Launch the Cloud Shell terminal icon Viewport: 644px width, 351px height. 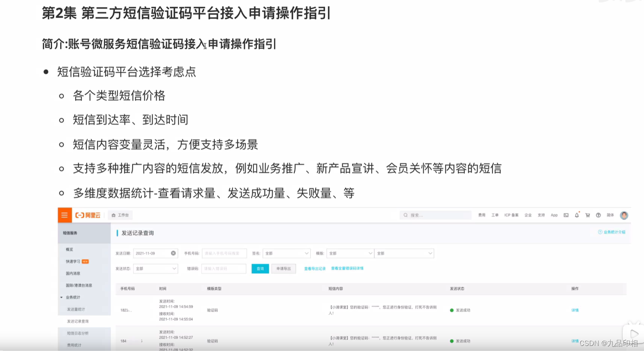(566, 215)
